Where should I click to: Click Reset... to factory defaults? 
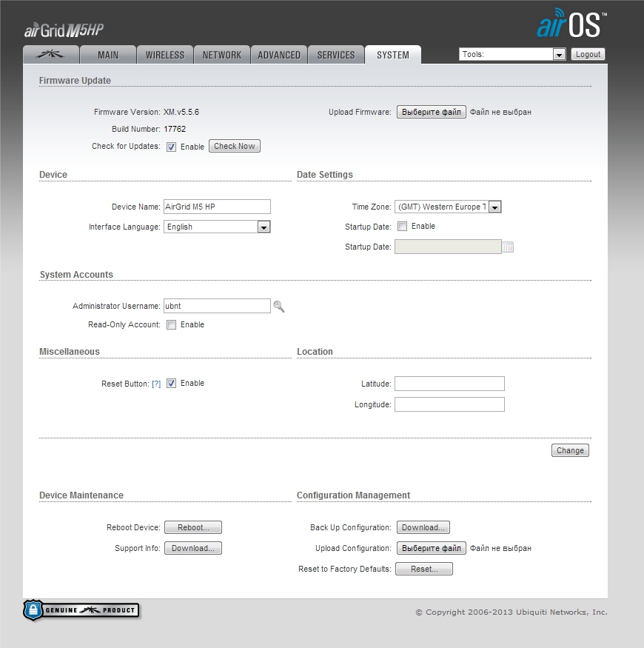424,569
